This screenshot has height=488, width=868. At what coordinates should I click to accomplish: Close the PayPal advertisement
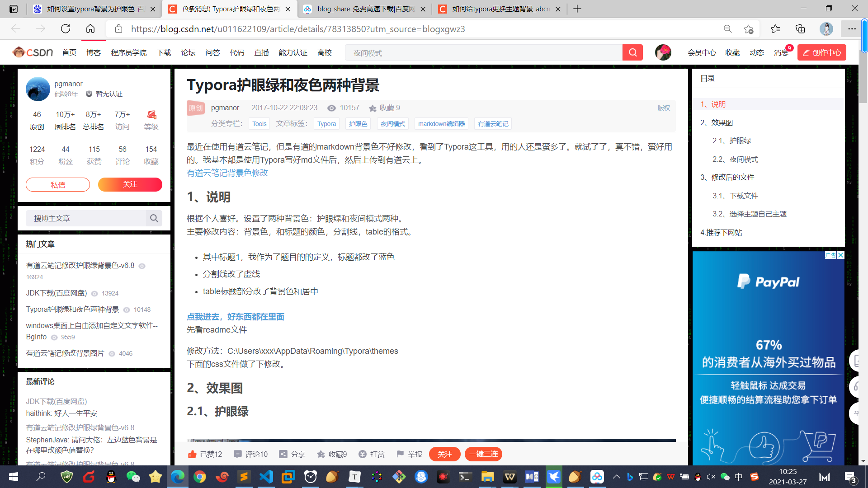tap(840, 255)
